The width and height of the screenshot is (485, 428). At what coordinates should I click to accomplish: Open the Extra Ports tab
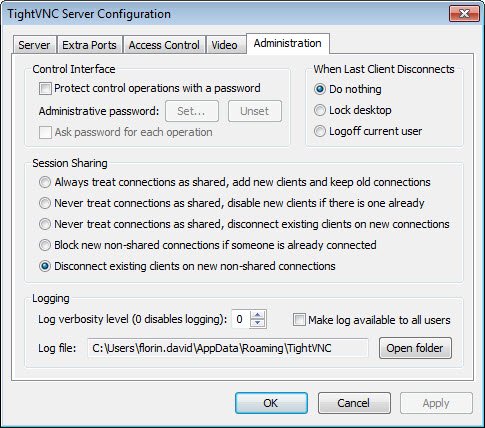click(x=89, y=45)
